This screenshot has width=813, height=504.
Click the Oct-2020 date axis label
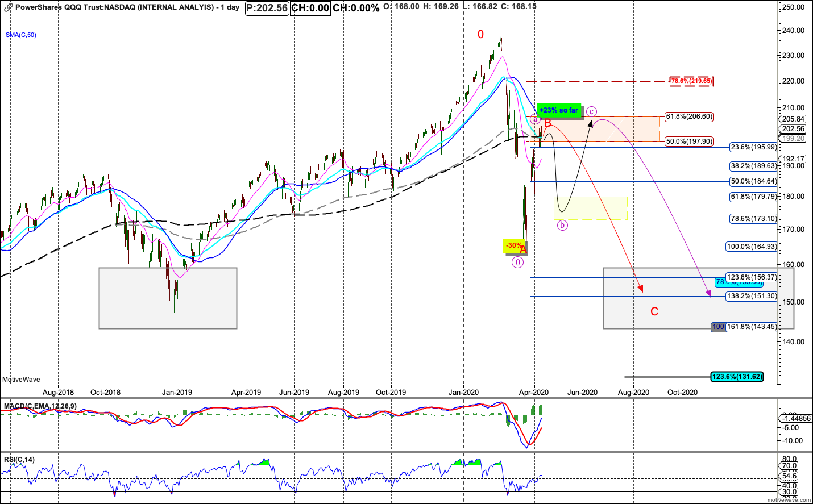click(682, 392)
